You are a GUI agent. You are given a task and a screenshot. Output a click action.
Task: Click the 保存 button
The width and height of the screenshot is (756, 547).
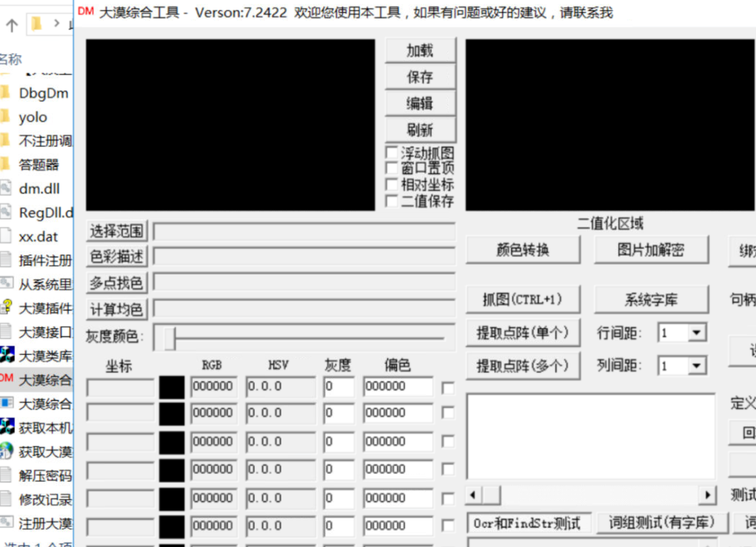[x=420, y=77]
